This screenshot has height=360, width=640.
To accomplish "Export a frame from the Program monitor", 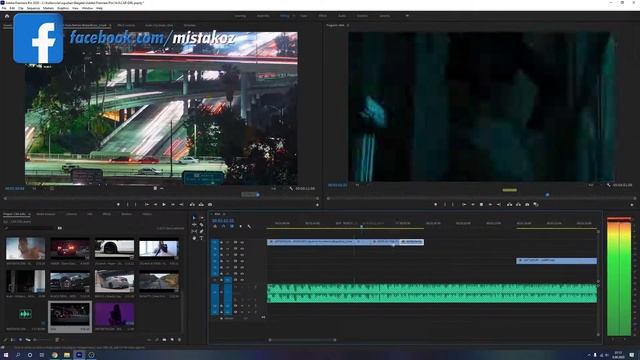I will [x=527, y=204].
